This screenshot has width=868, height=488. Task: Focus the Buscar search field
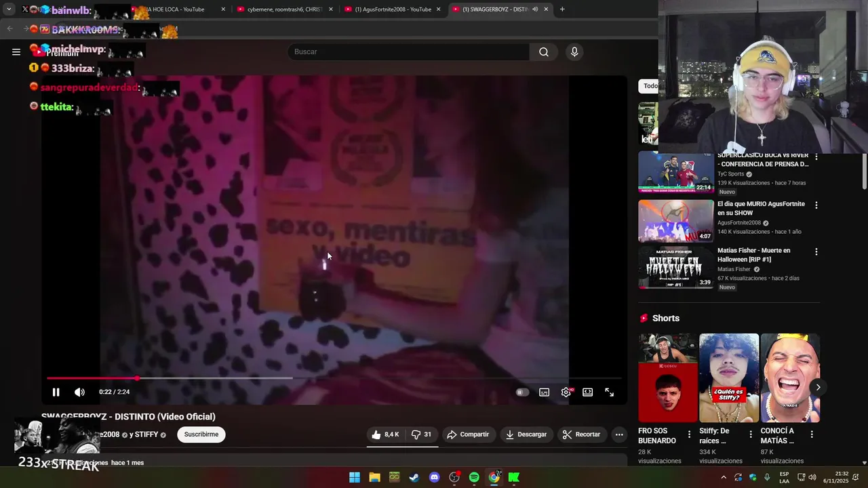(409, 52)
